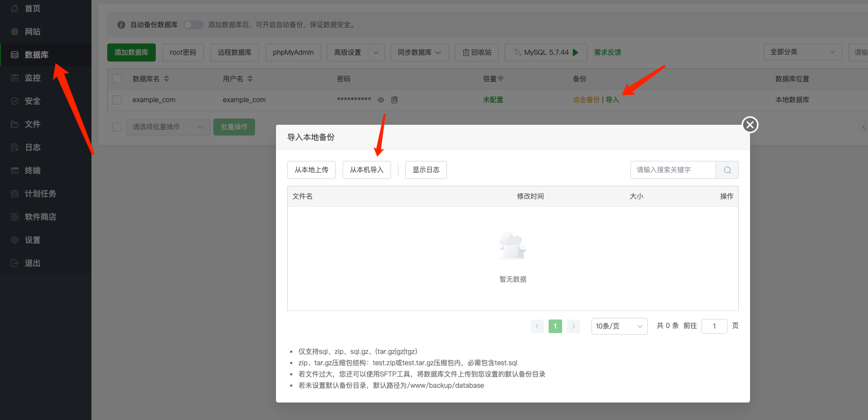Open the 显示日志 log view
Viewport: 868px width, 420px height.
pos(426,169)
